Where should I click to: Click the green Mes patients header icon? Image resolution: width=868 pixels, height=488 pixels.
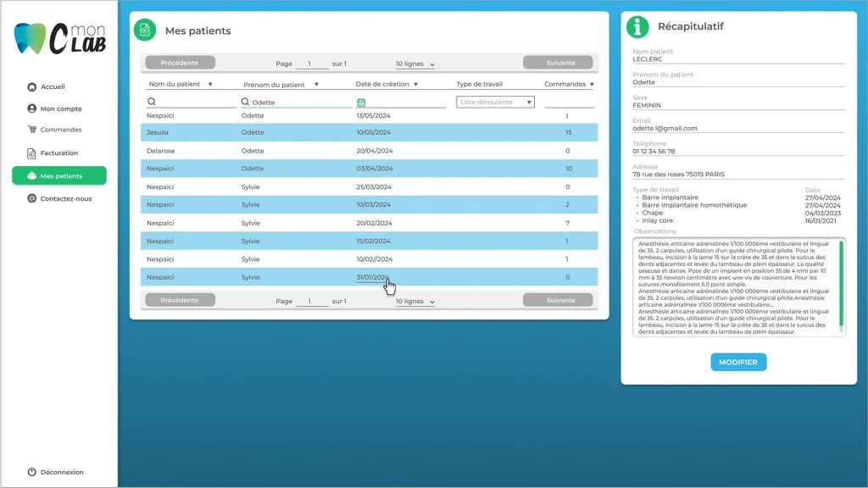(x=145, y=30)
